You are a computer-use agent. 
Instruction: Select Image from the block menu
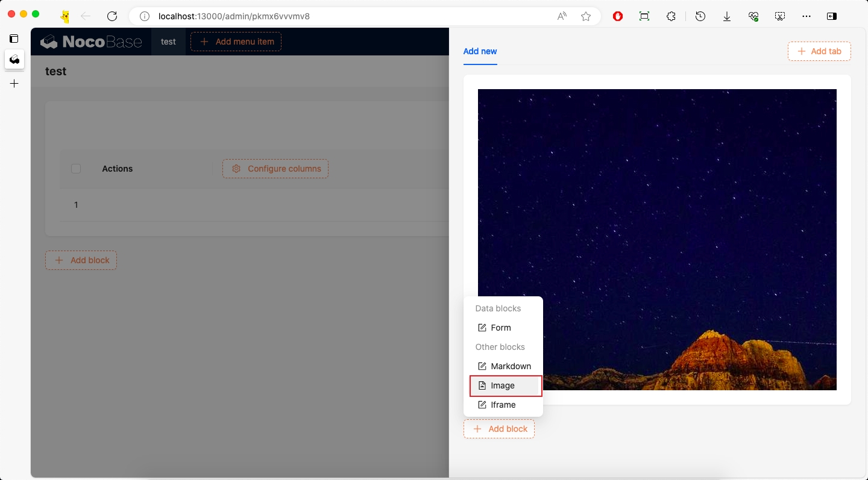point(503,385)
